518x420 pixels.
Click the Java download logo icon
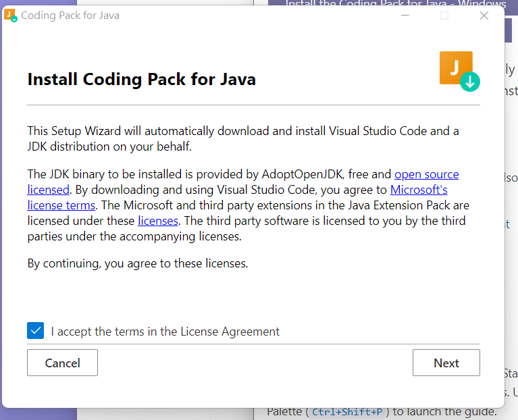pos(459,72)
